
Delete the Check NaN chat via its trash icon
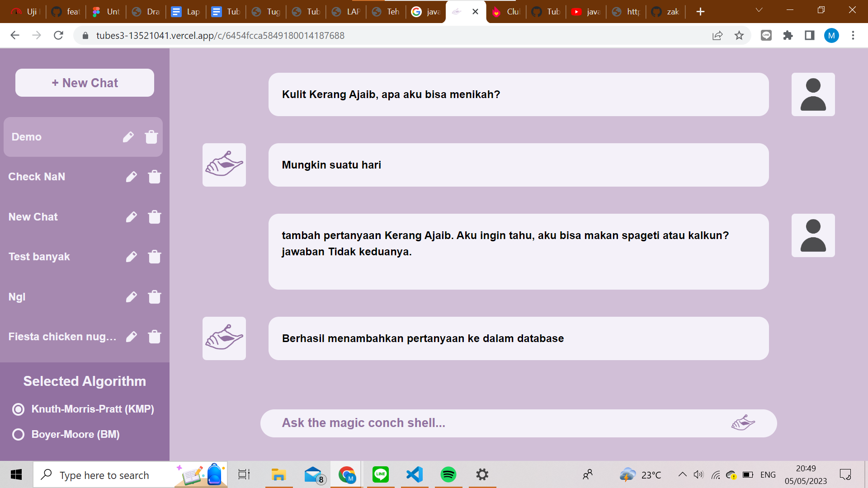pos(154,177)
